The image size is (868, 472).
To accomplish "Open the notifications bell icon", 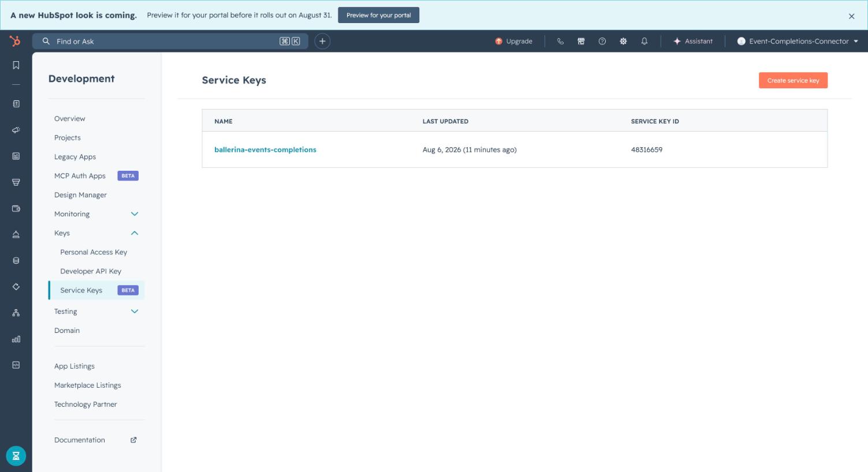I will [x=645, y=42].
